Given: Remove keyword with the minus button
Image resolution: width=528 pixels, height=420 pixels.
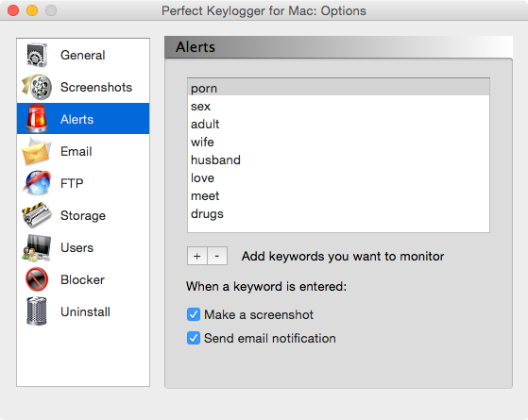Looking at the screenshot, I should [217, 256].
